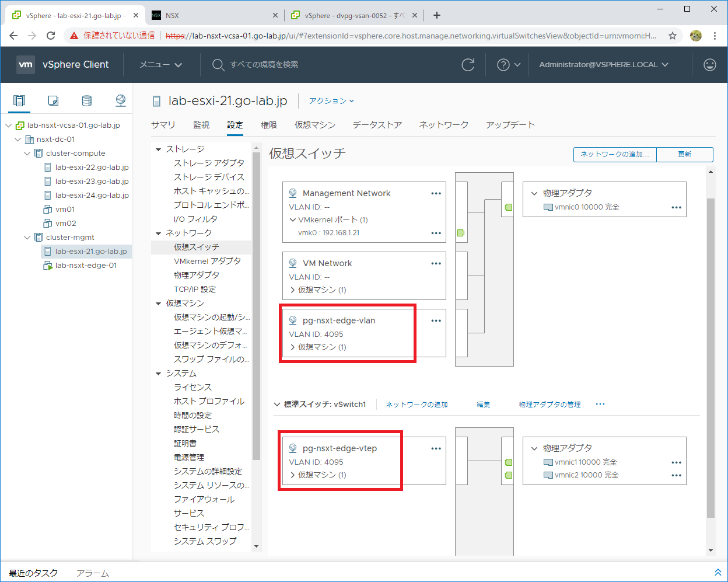Image resolution: width=728 pixels, height=582 pixels.
Task: Open ライセンス settings item
Action: coord(192,387)
